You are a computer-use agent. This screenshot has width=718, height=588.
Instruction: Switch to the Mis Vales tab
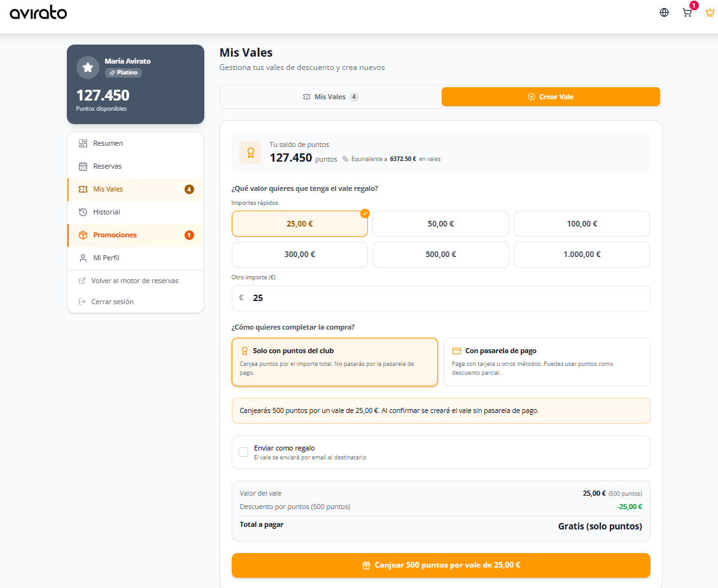(330, 97)
